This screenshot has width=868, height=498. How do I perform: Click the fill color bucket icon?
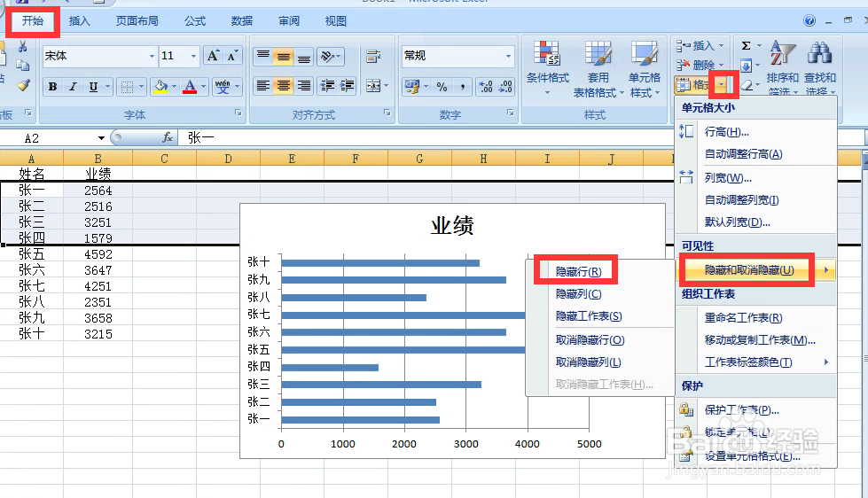click(x=160, y=86)
